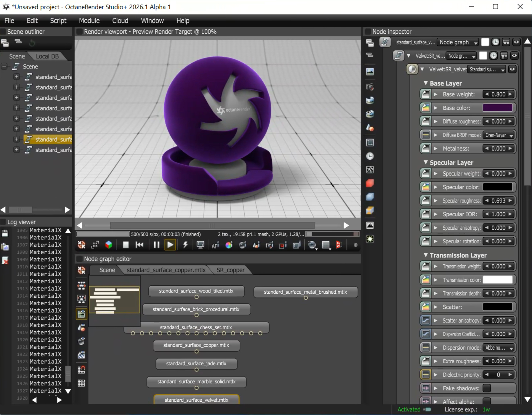Select the standard_surface_wood_tiled.mtlx node
Image resolution: width=532 pixels, height=415 pixels.
pos(196,291)
